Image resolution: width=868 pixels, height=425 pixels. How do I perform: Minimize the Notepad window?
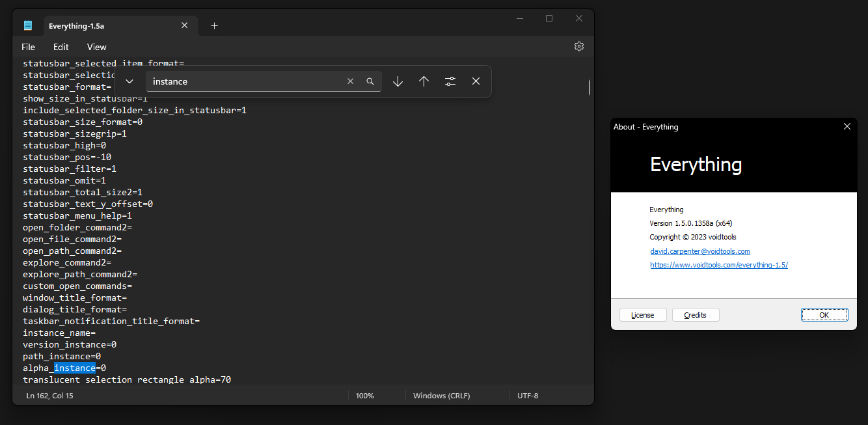pos(519,18)
